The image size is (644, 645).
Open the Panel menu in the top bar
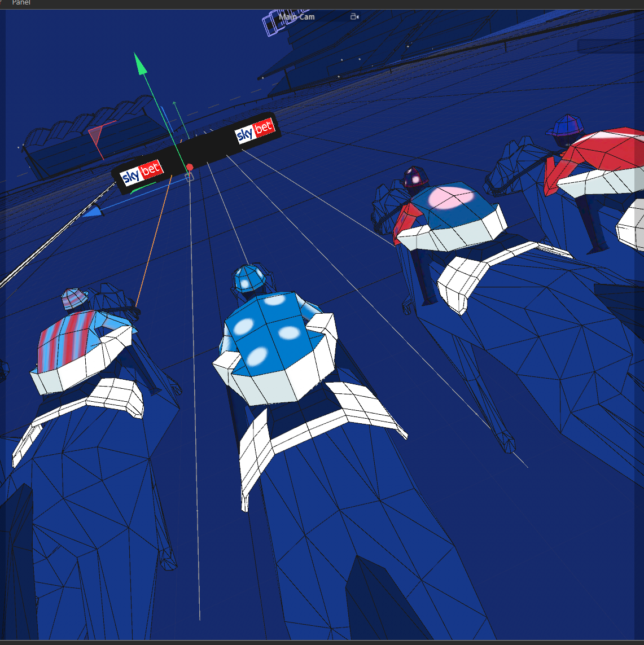point(21,2)
